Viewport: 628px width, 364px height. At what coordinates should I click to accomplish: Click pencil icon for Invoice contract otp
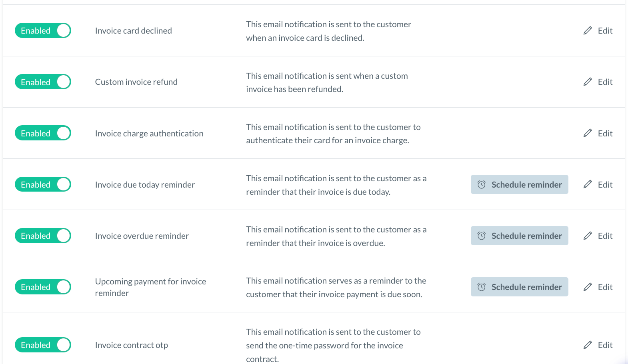587,345
